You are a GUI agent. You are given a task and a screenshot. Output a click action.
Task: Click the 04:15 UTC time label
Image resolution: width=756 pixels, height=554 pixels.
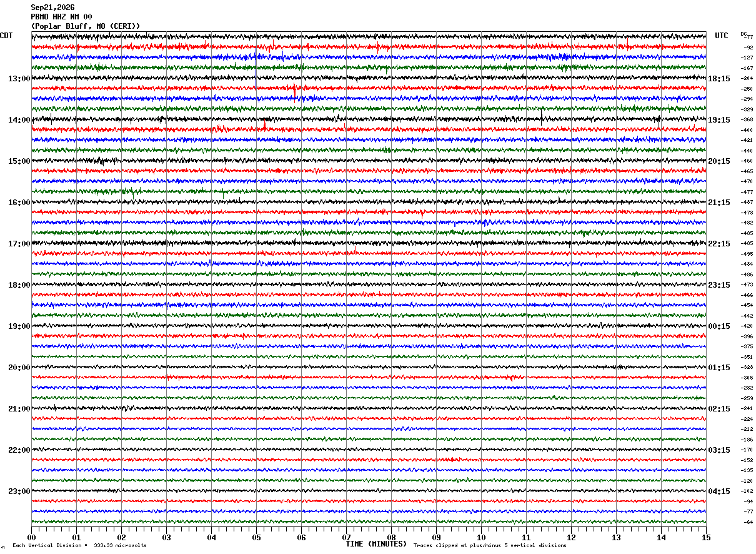719,491
